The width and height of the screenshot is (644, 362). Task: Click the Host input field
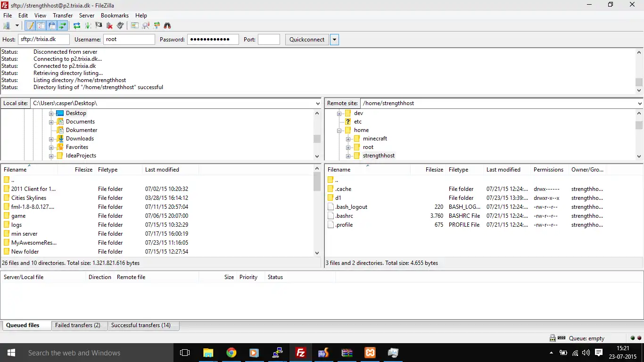pyautogui.click(x=44, y=40)
